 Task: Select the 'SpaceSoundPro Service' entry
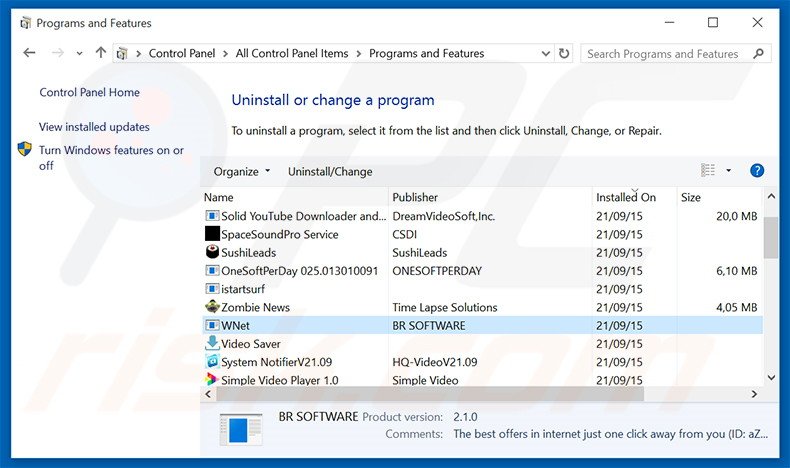tap(280, 234)
